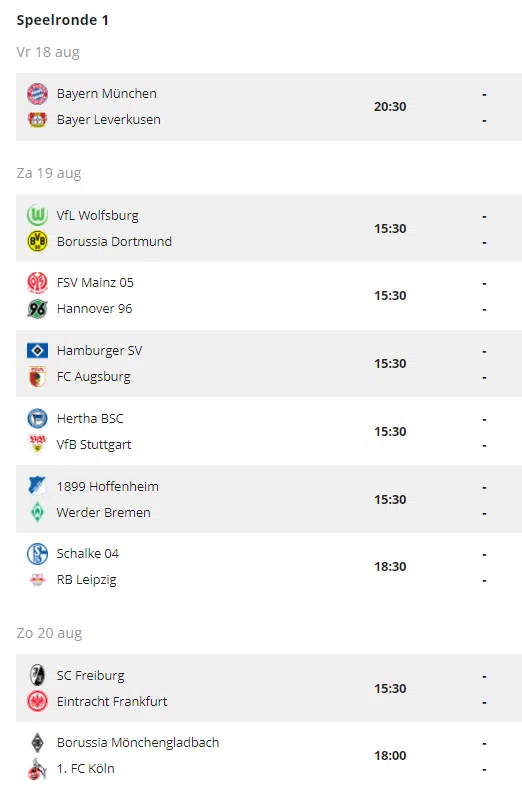Open the 1899 Hoffenheim team link

pos(108,487)
